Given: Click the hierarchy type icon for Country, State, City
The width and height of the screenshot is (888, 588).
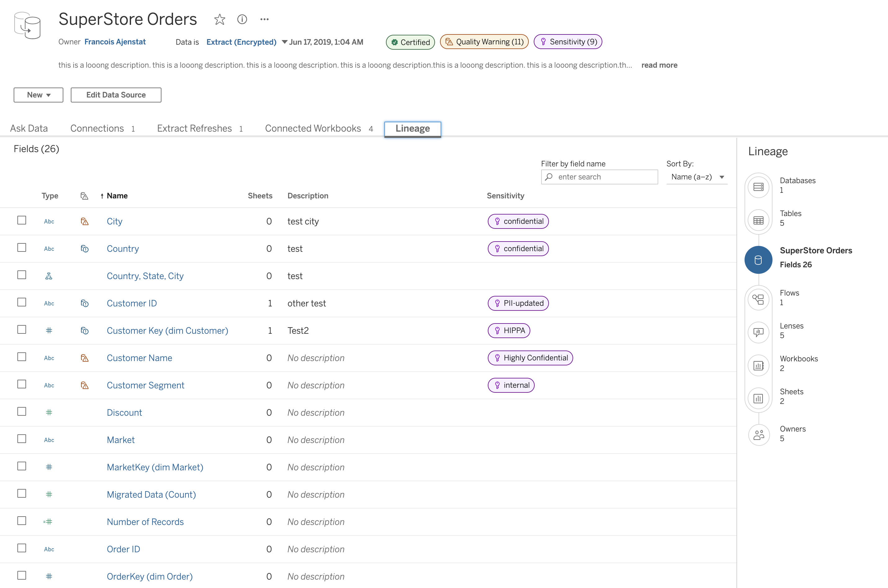Looking at the screenshot, I should pyautogui.click(x=49, y=276).
